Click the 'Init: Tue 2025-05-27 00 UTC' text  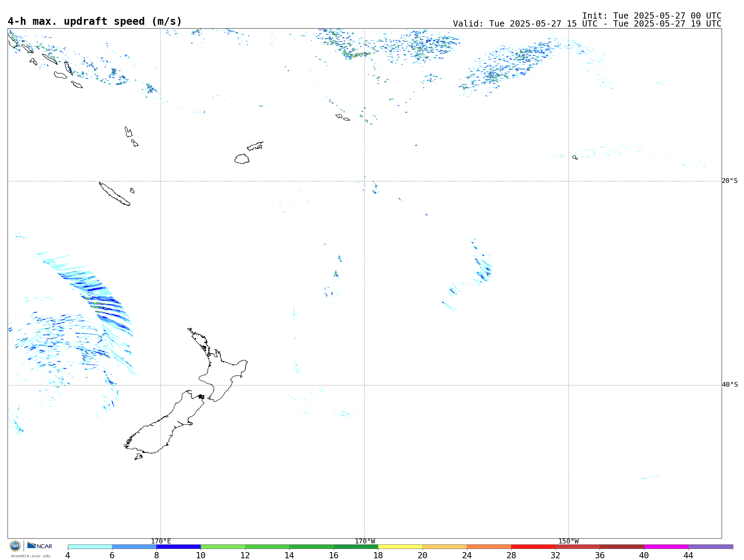coord(652,16)
